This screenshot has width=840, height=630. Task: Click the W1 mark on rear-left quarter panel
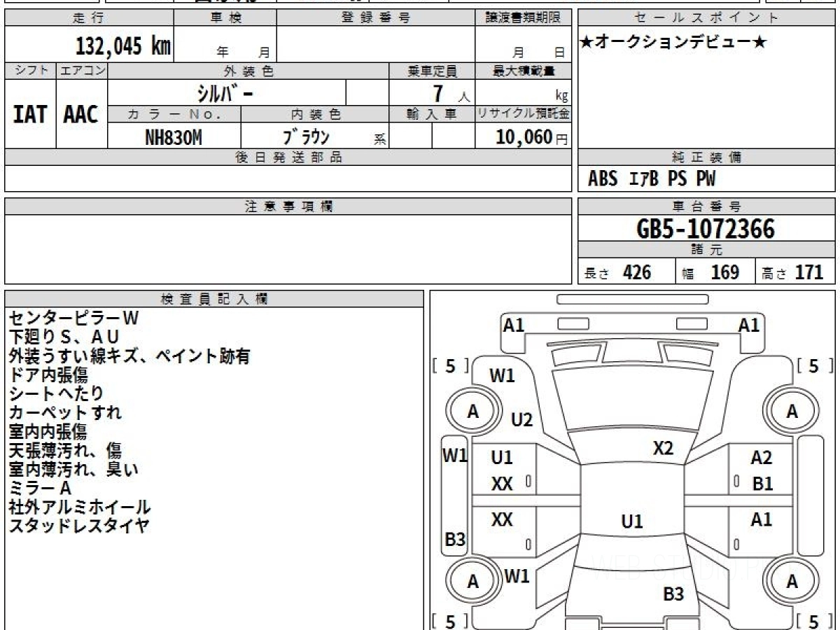click(x=517, y=576)
